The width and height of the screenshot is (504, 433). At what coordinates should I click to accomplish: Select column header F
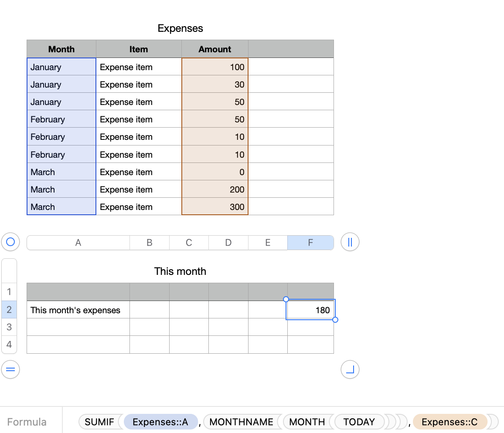(310, 242)
